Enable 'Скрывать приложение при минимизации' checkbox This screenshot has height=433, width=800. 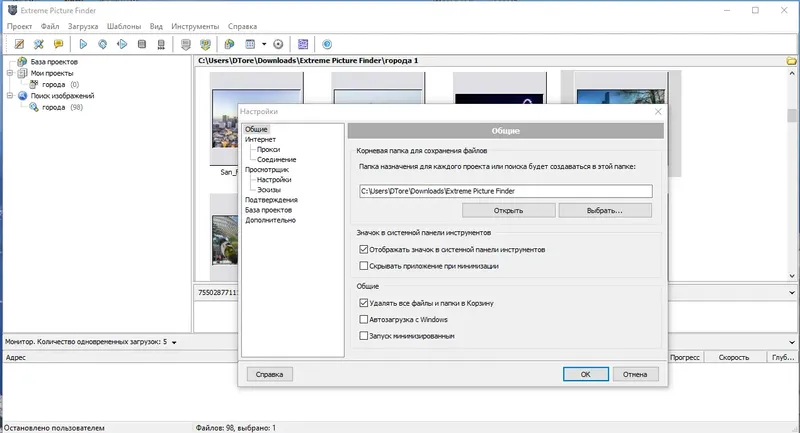point(363,266)
